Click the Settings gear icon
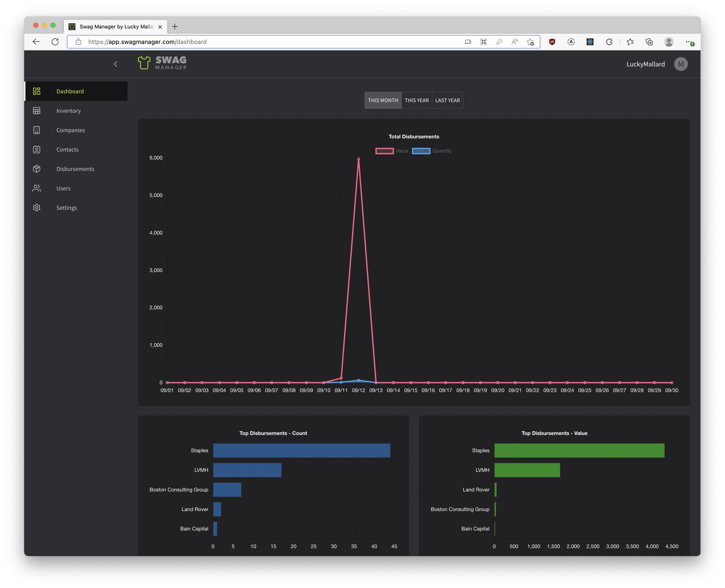The height and width of the screenshot is (588, 725). click(x=37, y=208)
